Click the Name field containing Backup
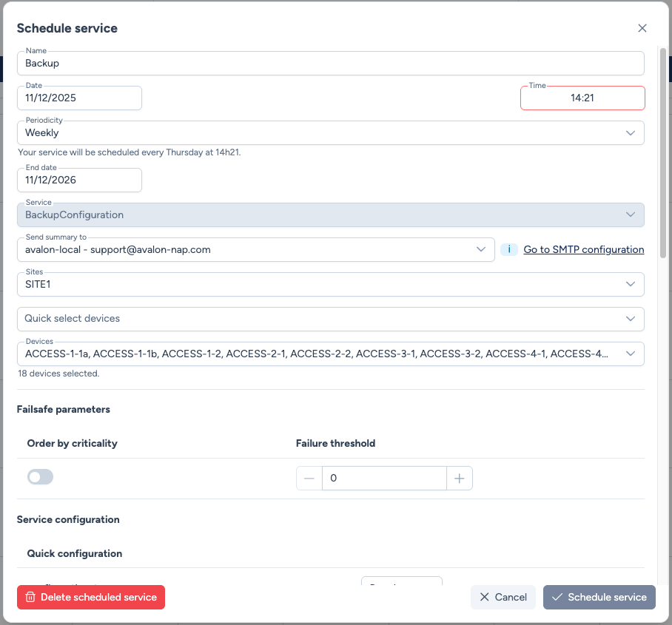The width and height of the screenshot is (672, 625). click(330, 64)
